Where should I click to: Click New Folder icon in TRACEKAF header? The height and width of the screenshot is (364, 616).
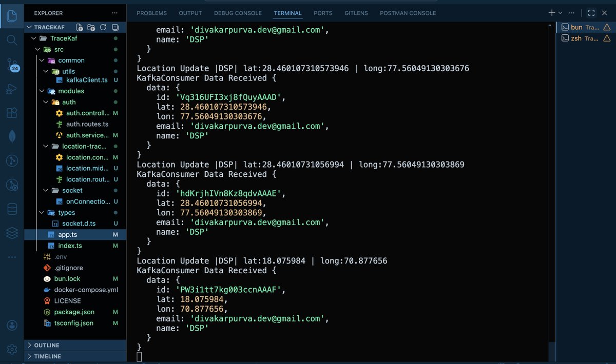coord(91,27)
